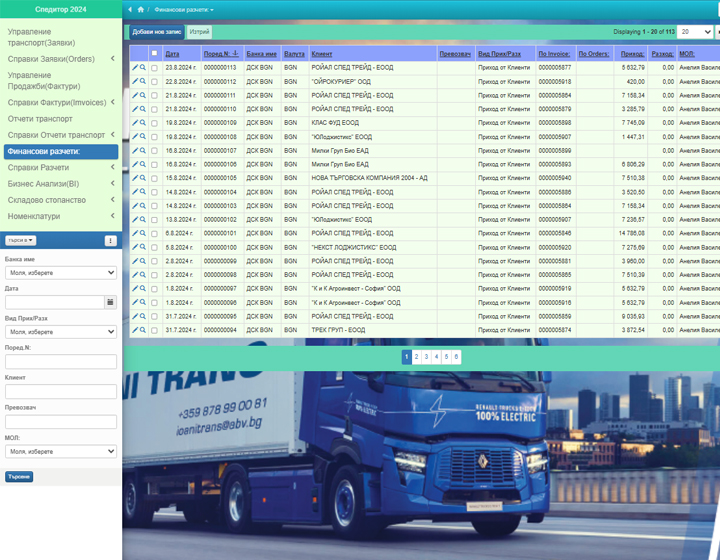Click the search panel options menu icon
This screenshot has width=720, height=560.
coord(110,241)
